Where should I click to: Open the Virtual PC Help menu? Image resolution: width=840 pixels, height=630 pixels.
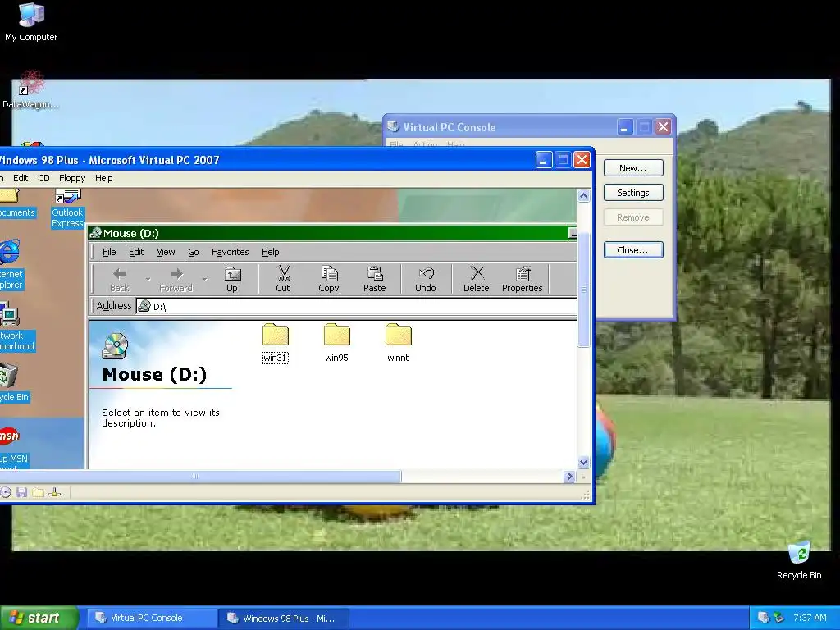tap(104, 178)
